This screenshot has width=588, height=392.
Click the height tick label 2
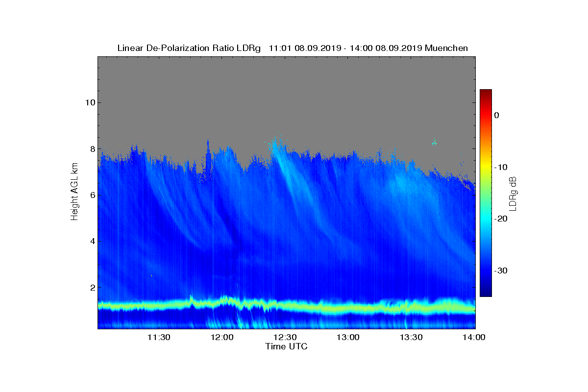[92, 288]
